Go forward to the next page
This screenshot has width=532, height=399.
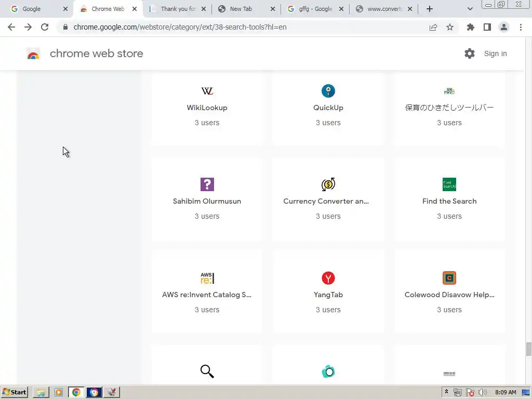tap(28, 27)
